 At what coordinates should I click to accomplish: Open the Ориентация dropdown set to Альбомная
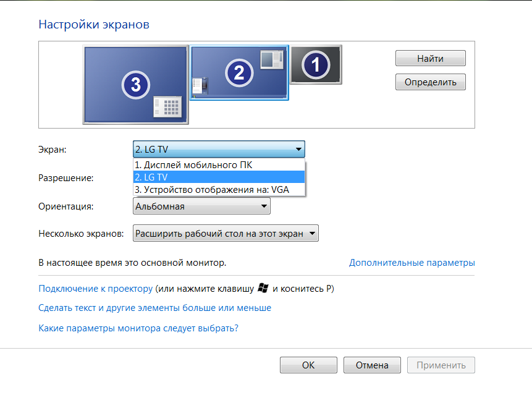click(201, 206)
